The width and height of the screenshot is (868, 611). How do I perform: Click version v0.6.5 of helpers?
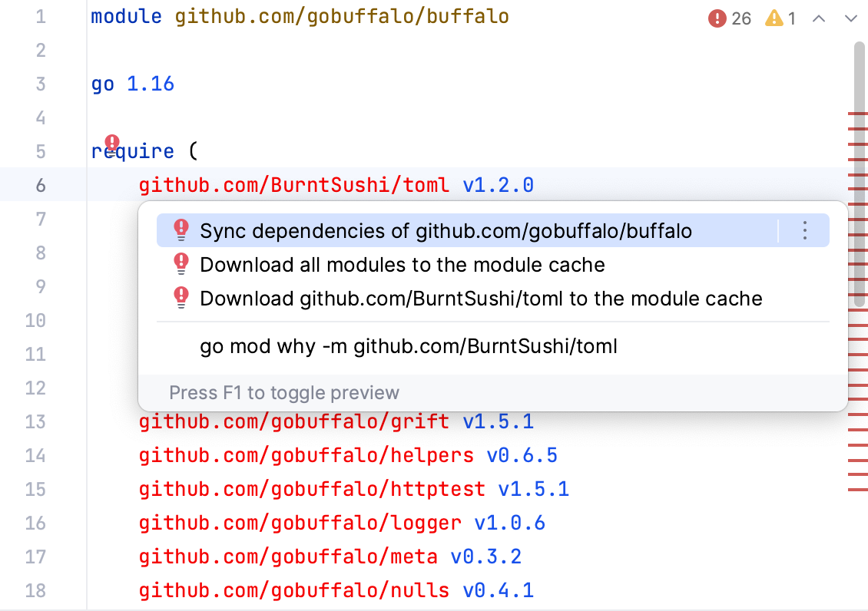[522, 456]
